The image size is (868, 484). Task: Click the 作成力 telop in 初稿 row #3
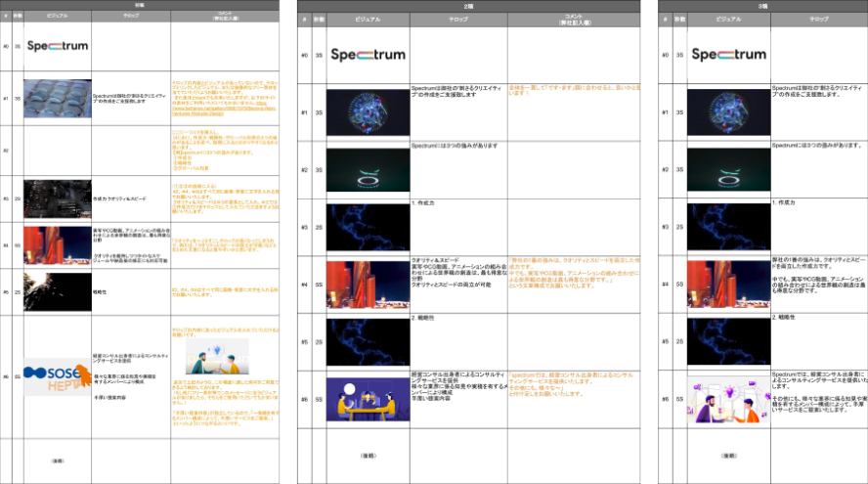(119, 198)
